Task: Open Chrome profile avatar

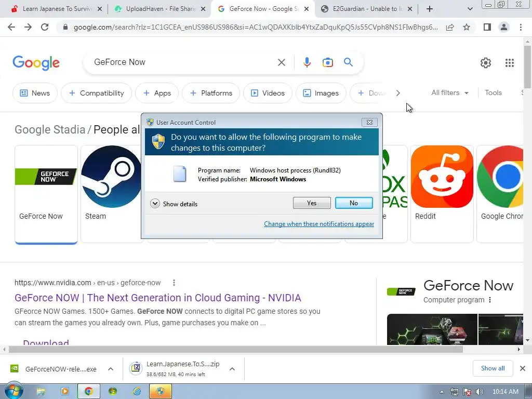Action: click(504, 27)
